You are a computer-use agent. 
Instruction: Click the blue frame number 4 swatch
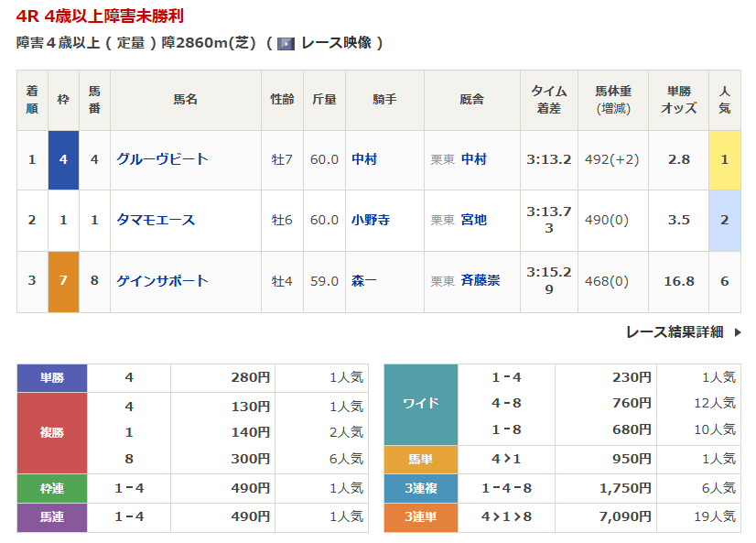click(x=63, y=159)
